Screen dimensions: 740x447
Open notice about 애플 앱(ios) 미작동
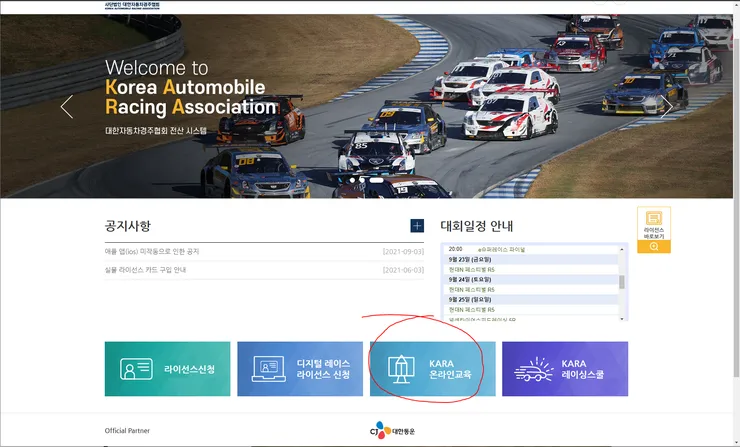tap(152, 252)
